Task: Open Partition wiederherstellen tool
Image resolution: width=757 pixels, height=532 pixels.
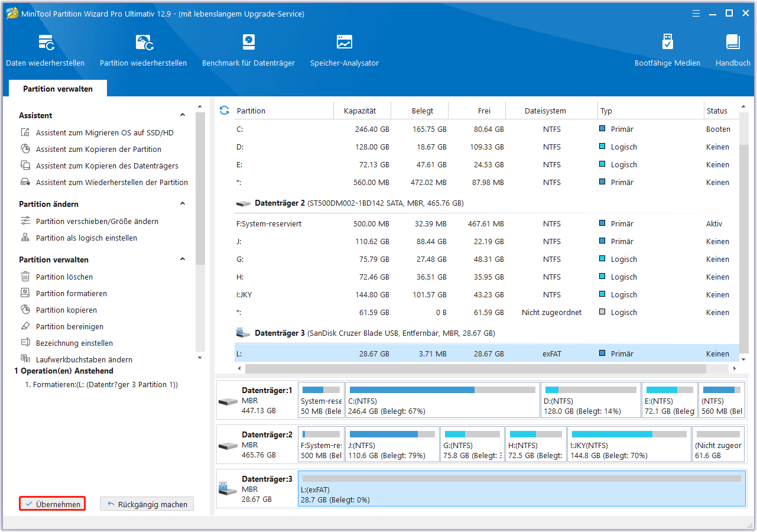Action: point(144,50)
